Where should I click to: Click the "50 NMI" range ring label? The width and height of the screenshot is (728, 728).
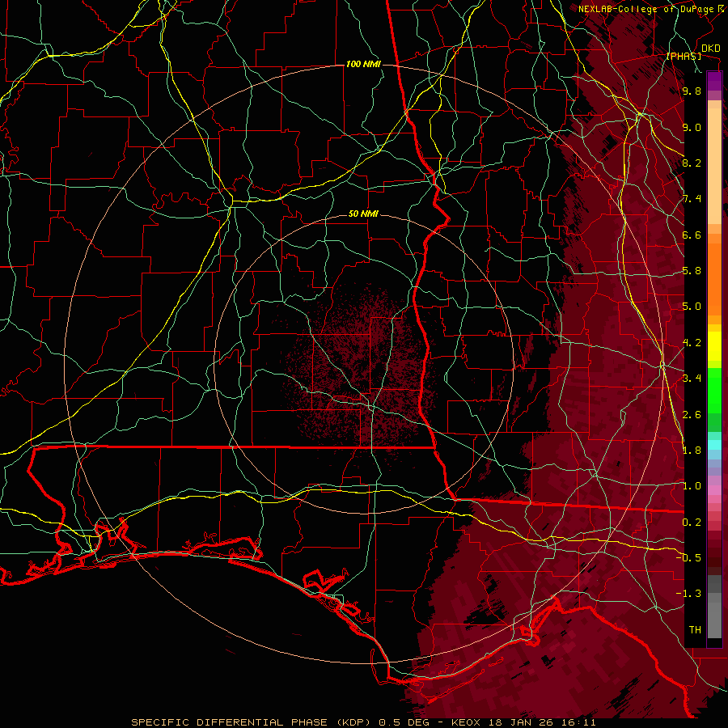363,214
